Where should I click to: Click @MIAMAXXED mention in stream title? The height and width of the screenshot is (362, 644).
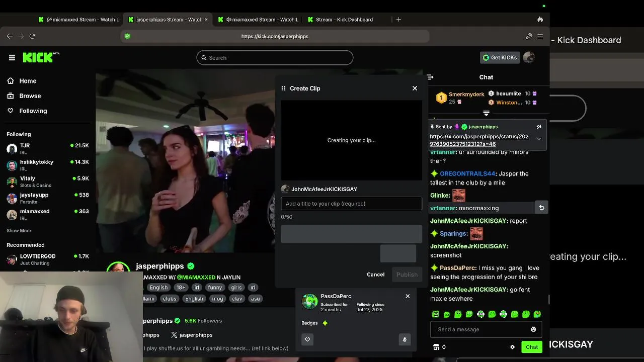point(196,278)
